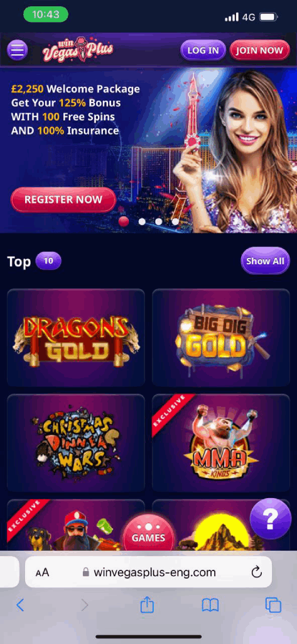Open the purple question mark help bubble

click(x=270, y=519)
